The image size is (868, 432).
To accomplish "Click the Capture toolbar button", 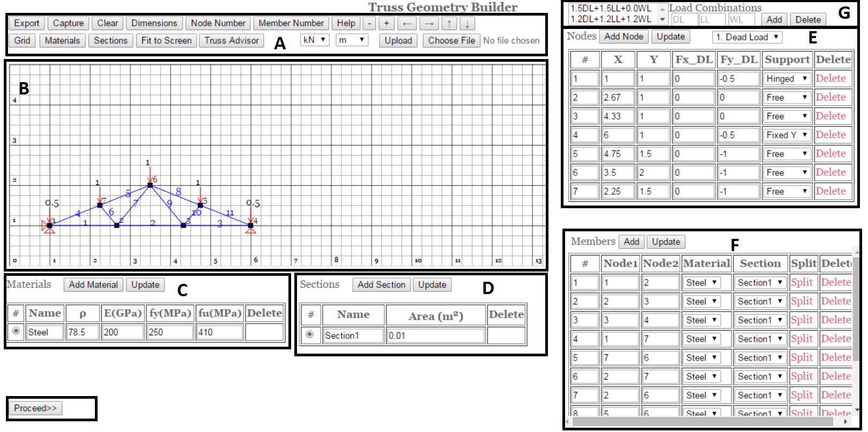I will click(68, 23).
